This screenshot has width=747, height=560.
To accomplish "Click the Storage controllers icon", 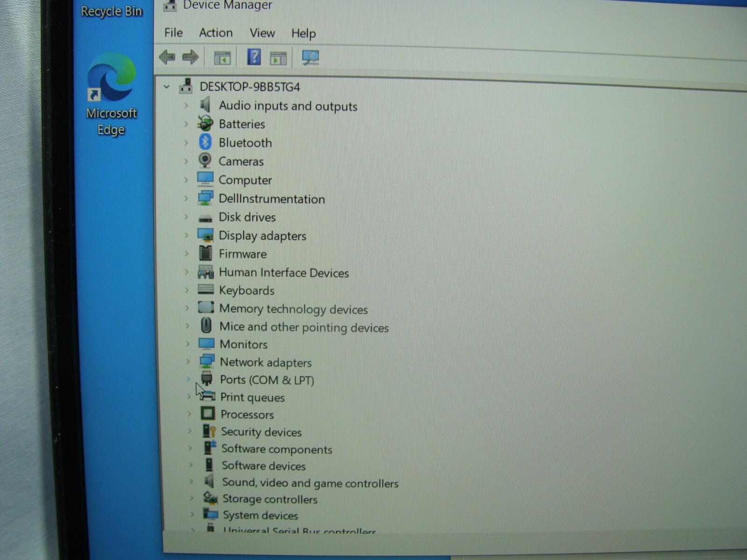I will point(211,498).
